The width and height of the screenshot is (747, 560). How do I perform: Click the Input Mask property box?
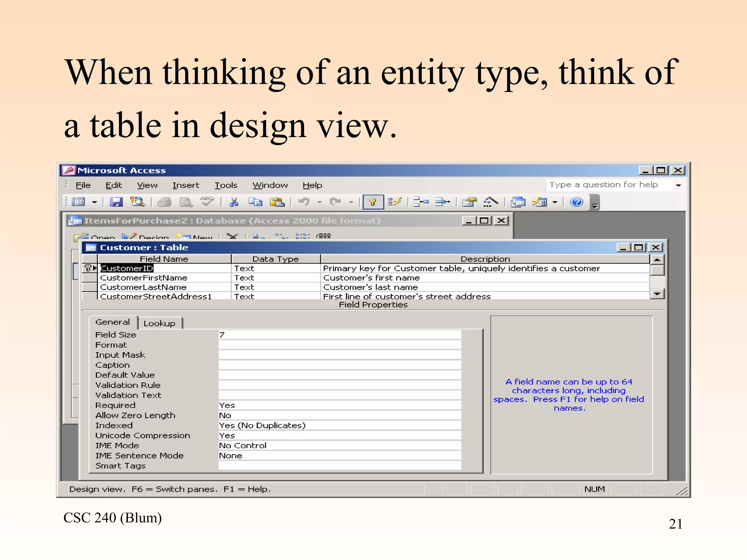[x=340, y=355]
